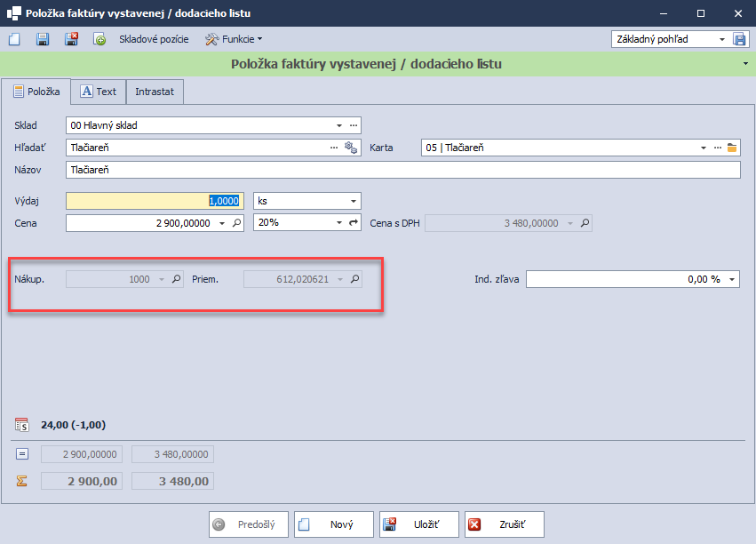
Task: Open the Základný pohľad view dropdown
Action: click(x=720, y=39)
